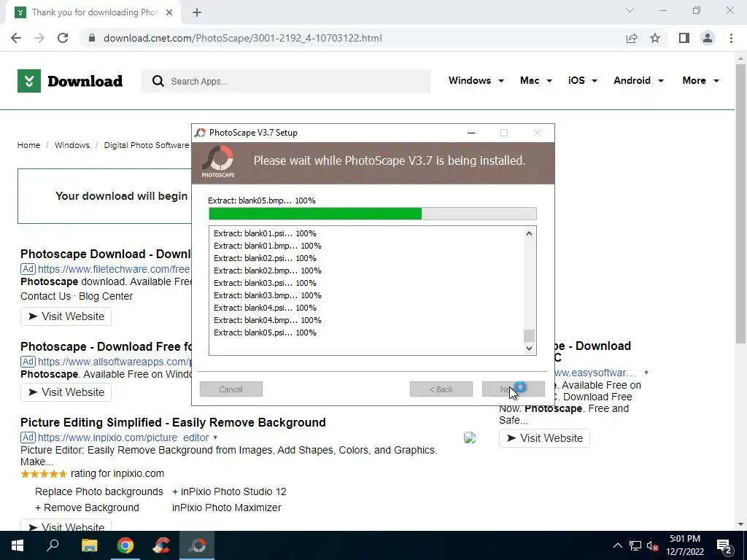Open the notification center icon
The height and width of the screenshot is (560, 747).
724,546
